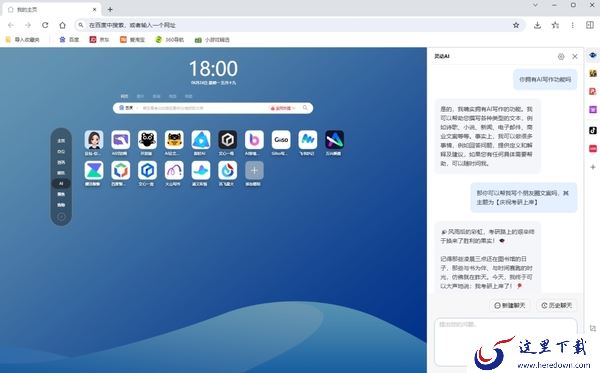
Task: Expand the tab list chevron in title bar
Action: point(535,5)
